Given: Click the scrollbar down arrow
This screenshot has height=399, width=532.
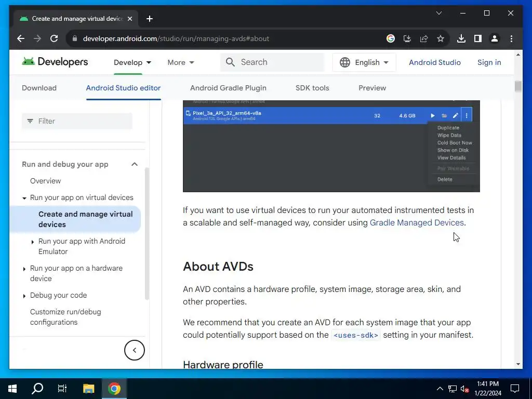Looking at the screenshot, I should (x=518, y=364).
